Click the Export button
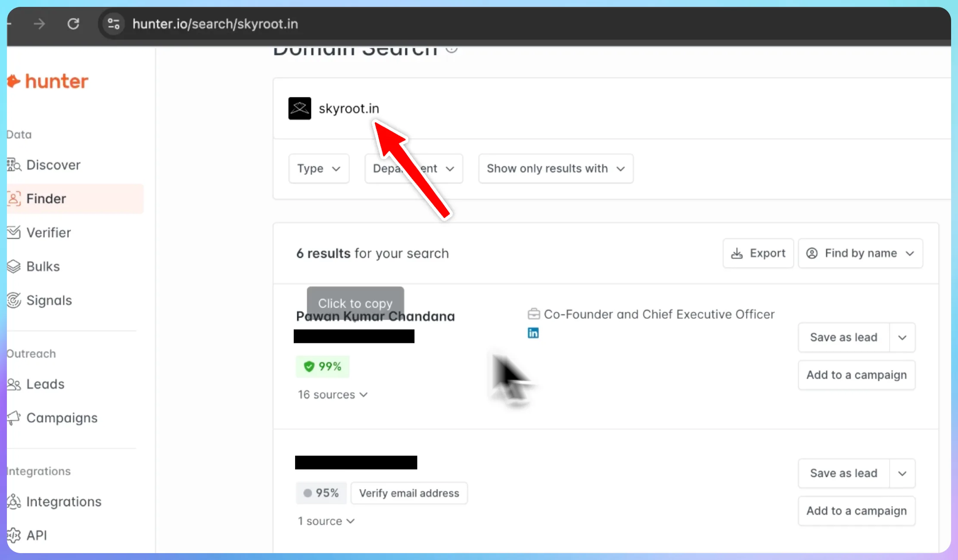 click(758, 253)
